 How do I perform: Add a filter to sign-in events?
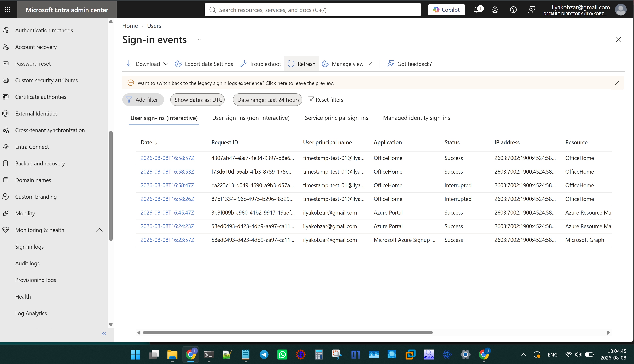[x=143, y=100]
